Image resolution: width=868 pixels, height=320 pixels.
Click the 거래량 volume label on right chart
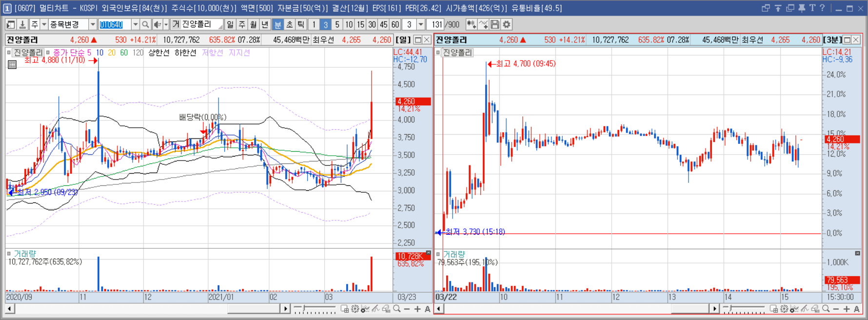pyautogui.click(x=454, y=254)
